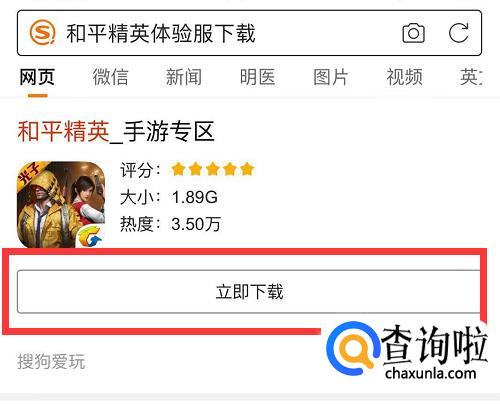This screenshot has width=500, height=404.
Task: Select the 网页 tab
Action: 37,77
